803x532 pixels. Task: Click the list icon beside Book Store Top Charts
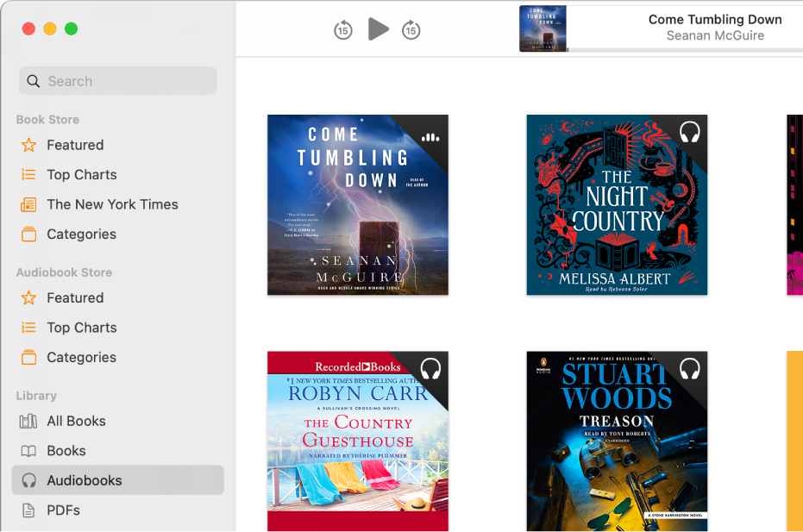(x=28, y=174)
